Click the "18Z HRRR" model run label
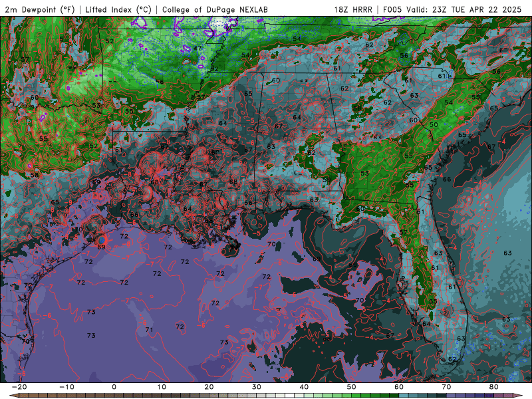Screen dimensions: 532x399 pyautogui.click(x=353, y=9)
